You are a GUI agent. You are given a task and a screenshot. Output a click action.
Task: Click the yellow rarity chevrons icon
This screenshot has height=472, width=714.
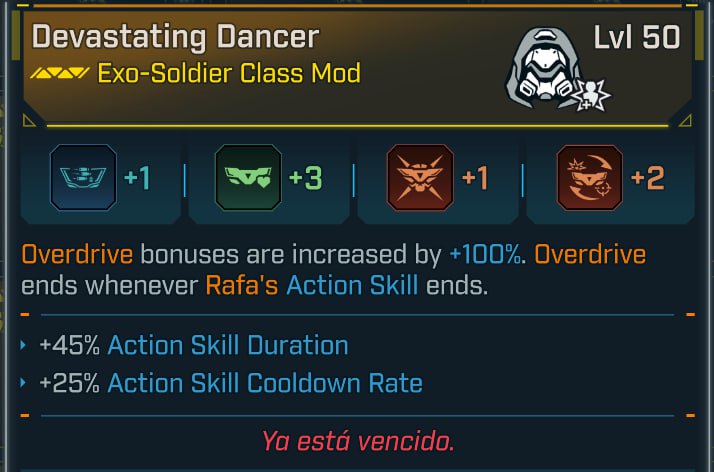pos(60,73)
